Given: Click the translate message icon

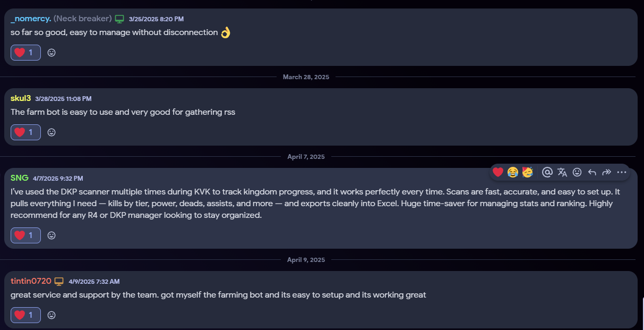Looking at the screenshot, I should pyautogui.click(x=562, y=172).
